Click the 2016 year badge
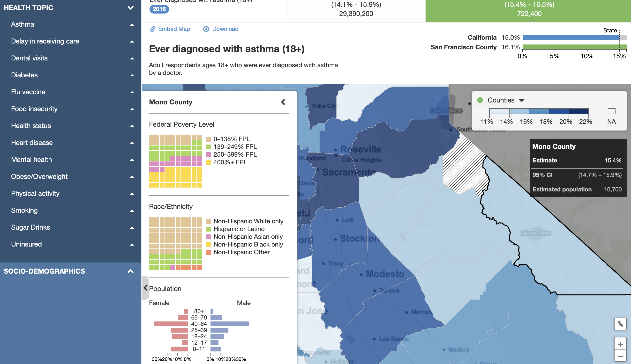The height and width of the screenshot is (364, 631). [x=159, y=9]
